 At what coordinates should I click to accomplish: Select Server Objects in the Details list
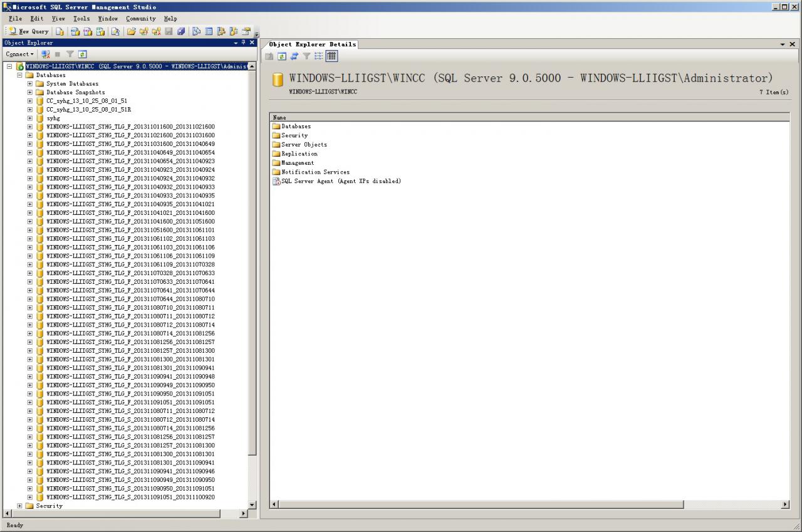pos(299,145)
